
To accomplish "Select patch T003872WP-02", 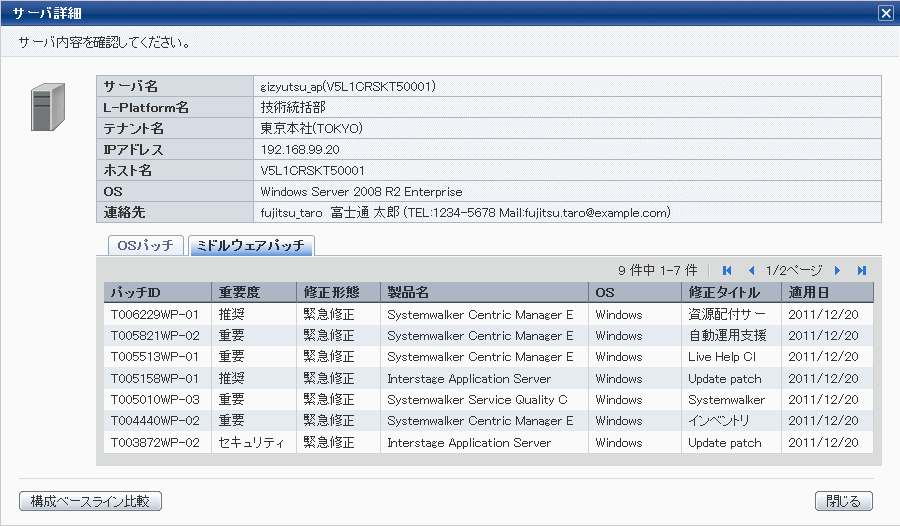I will (154, 443).
